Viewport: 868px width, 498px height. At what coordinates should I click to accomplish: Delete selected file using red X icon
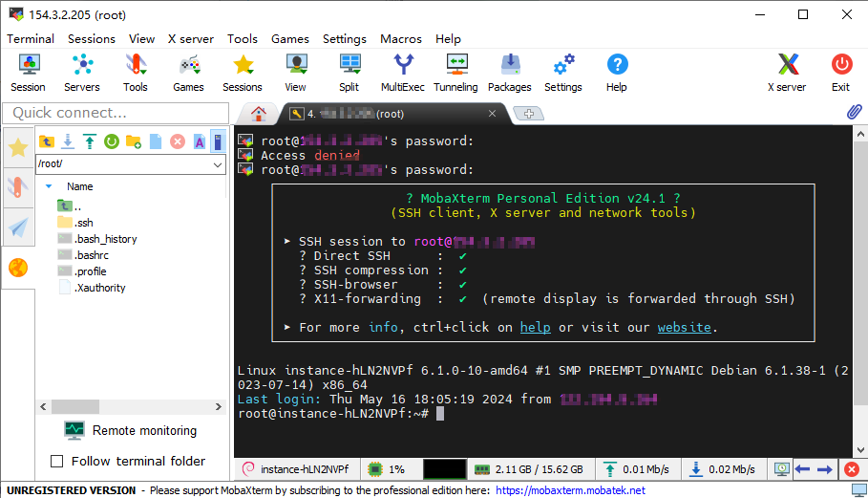(178, 141)
